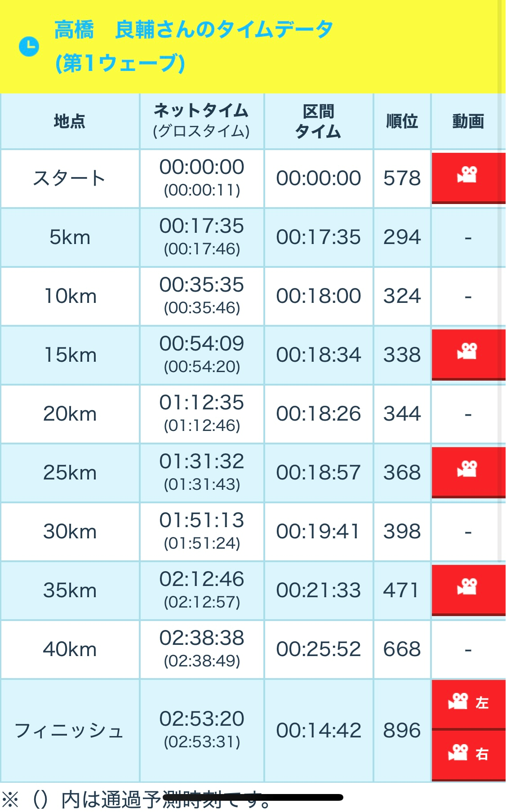Select the フィニッシュ row label
This screenshot has height=812, width=506.
(70, 730)
